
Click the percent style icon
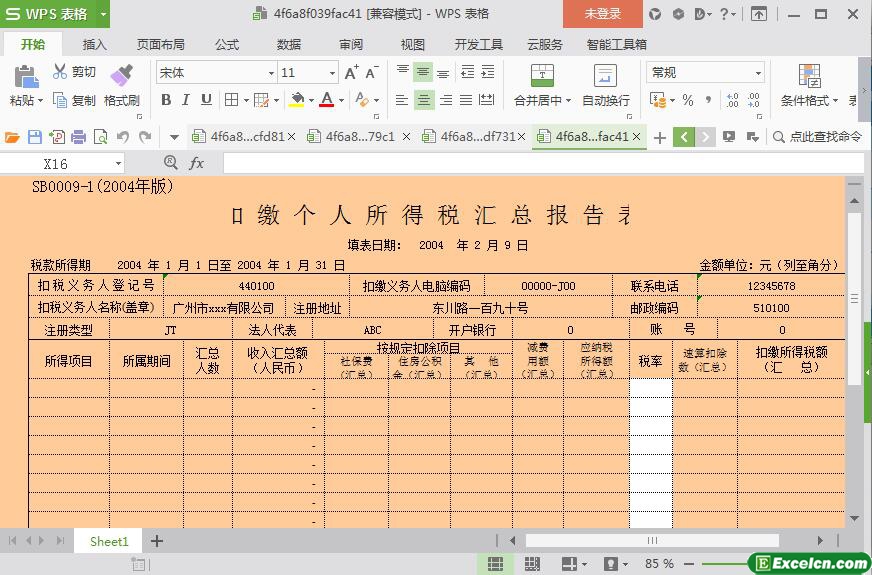click(687, 100)
